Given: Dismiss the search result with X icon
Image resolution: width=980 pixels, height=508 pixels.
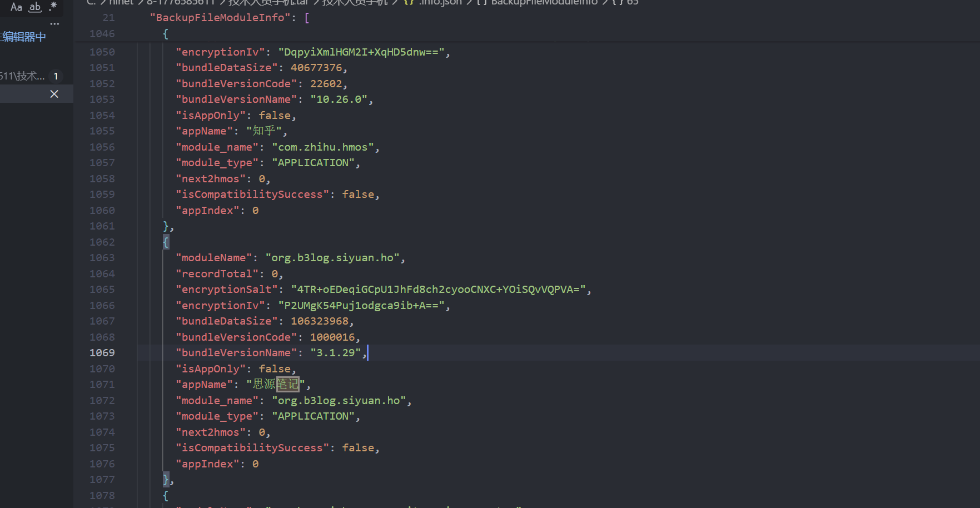Looking at the screenshot, I should pos(54,94).
